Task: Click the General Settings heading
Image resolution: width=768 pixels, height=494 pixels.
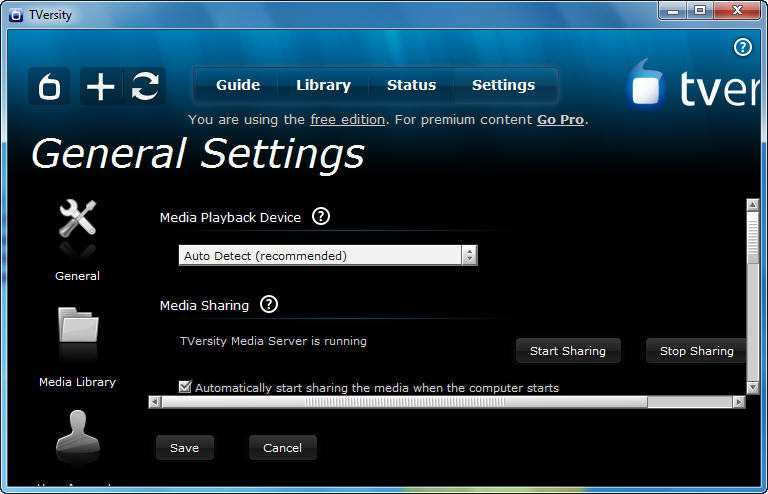Action: pyautogui.click(x=198, y=154)
